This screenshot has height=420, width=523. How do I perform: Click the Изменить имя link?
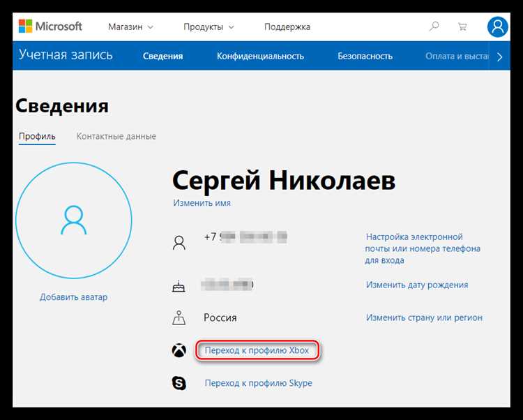(202, 203)
